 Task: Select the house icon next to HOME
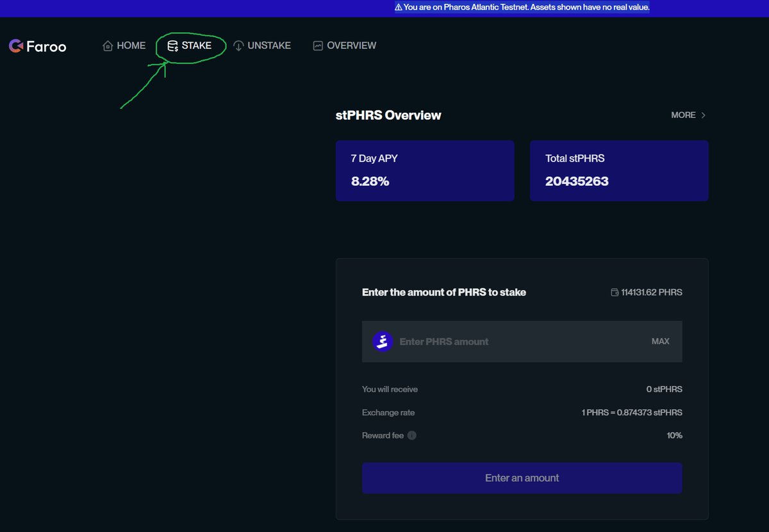point(108,46)
